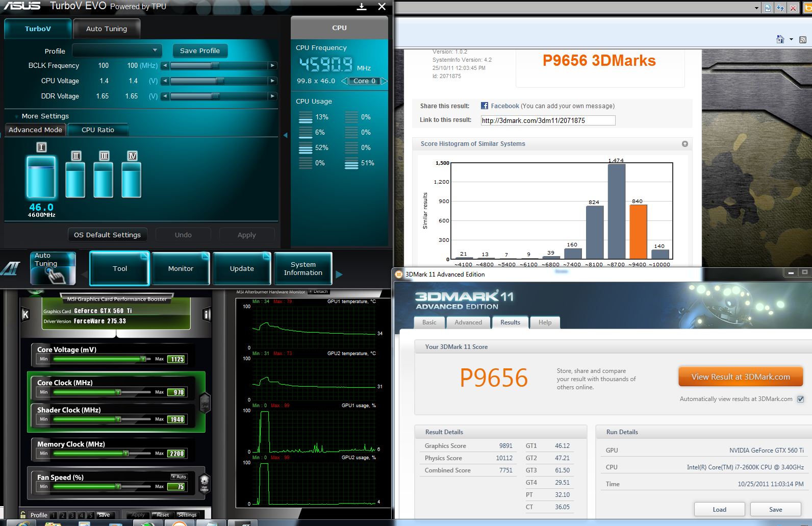
Task: Open the TurboV Profile dropdown
Action: (x=117, y=51)
